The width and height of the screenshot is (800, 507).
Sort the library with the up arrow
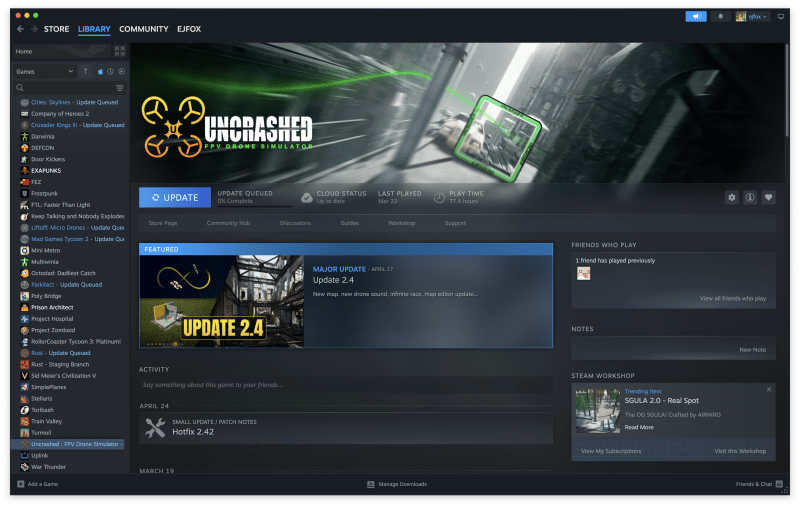coord(85,71)
